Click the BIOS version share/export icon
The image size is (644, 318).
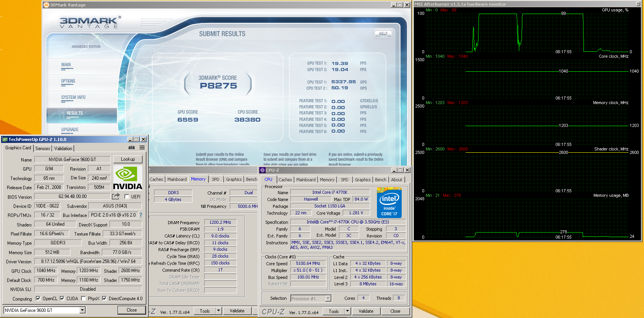pos(116,196)
